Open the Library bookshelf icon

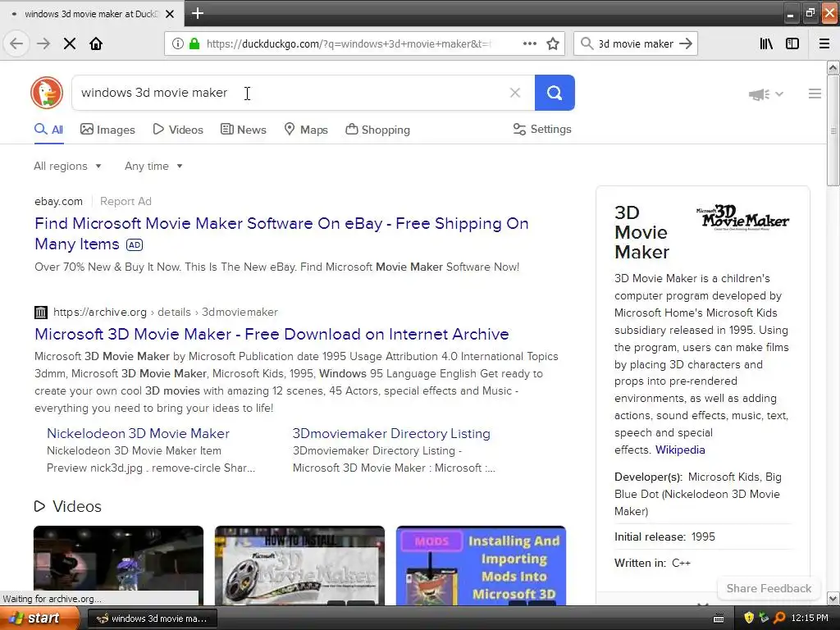(x=766, y=43)
